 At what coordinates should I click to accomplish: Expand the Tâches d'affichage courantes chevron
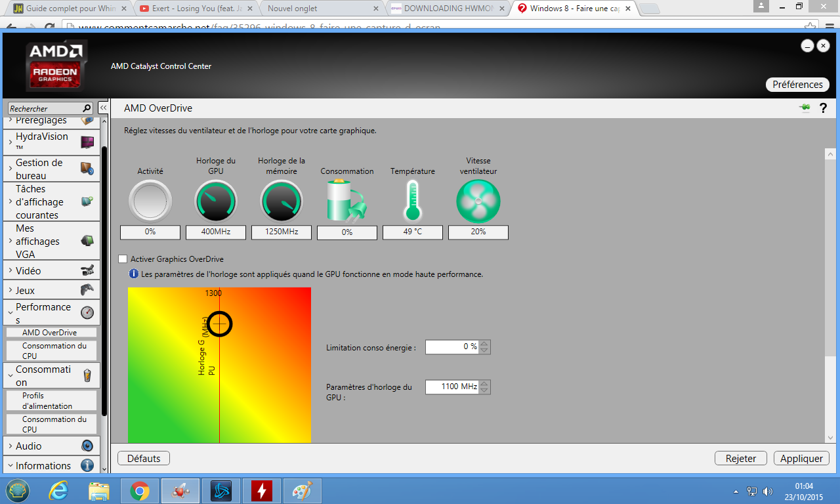point(10,201)
